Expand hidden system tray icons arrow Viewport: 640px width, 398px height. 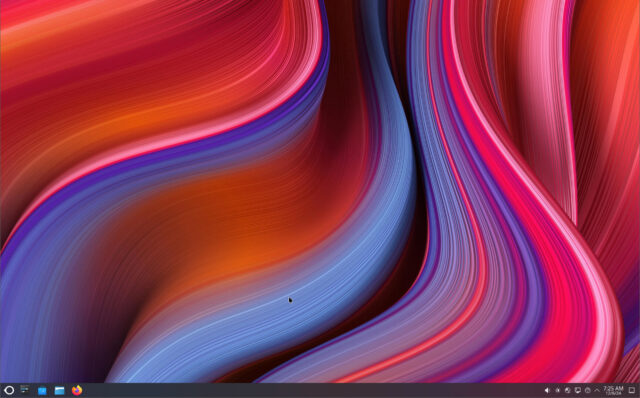tap(597, 391)
